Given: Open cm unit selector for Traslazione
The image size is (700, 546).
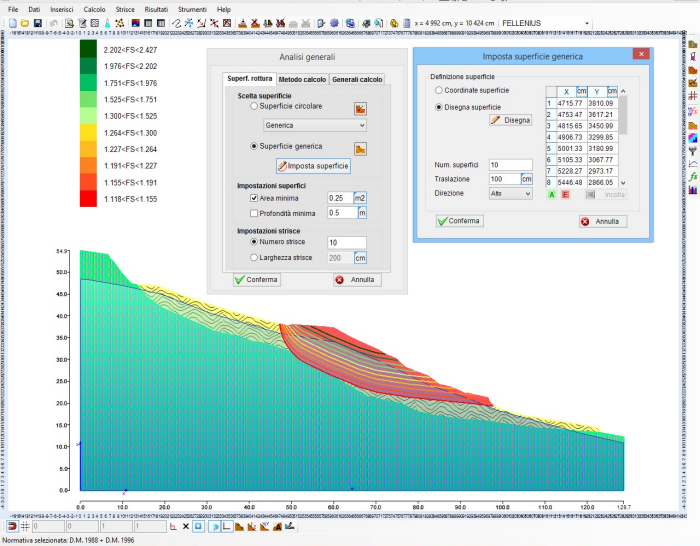Looking at the screenshot, I should pos(527,179).
